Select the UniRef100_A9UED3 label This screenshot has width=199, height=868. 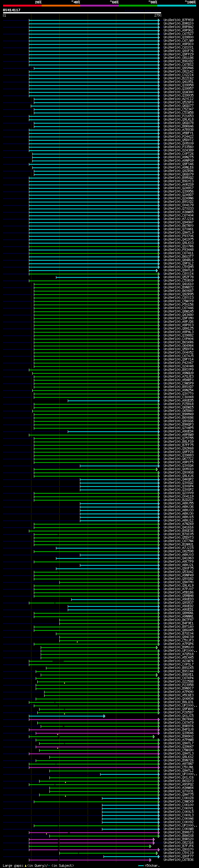click(x=178, y=599)
